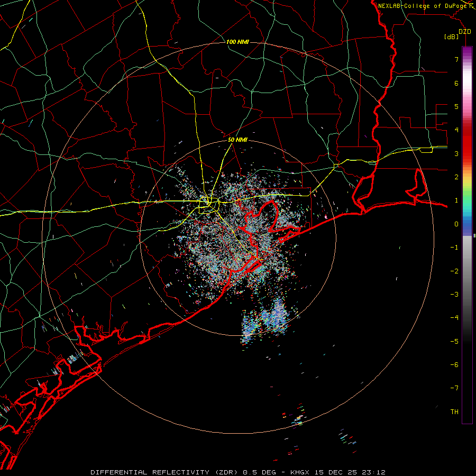Screen dimensions: 476x476
Task: Click the 6 tick label on scale
Action: pos(456,83)
